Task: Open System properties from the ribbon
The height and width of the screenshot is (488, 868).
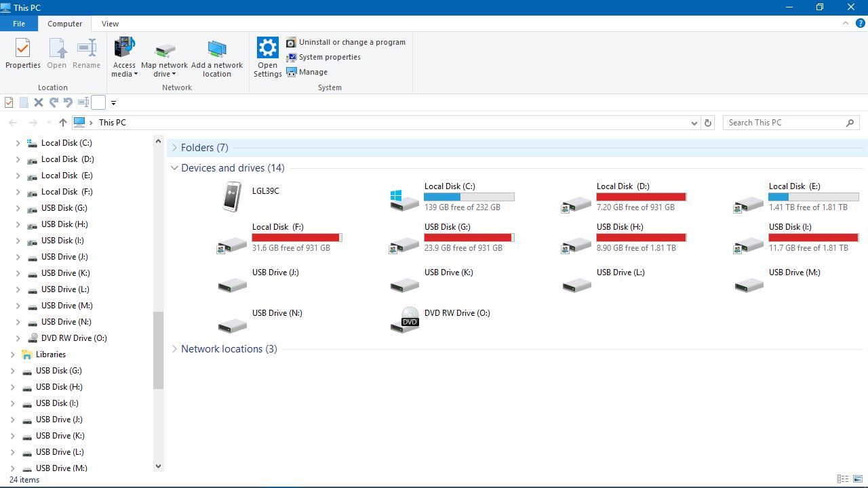Action: point(323,57)
